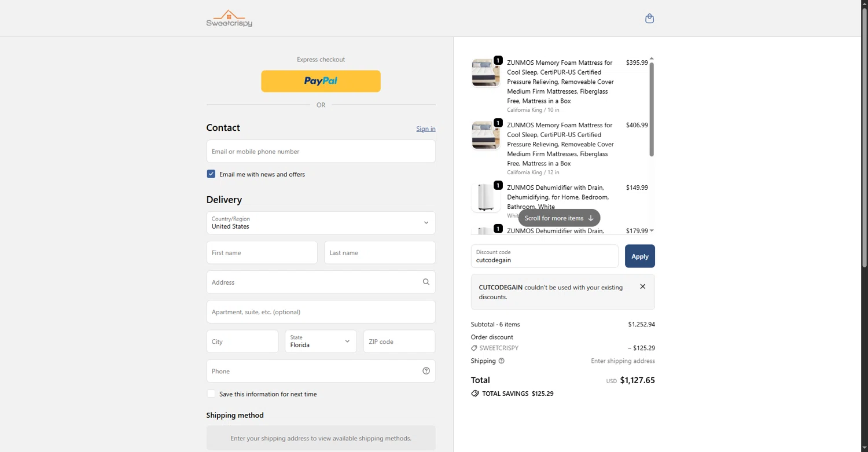The height and width of the screenshot is (452, 868).
Task: Check Save this information for next time
Action: tap(211, 394)
